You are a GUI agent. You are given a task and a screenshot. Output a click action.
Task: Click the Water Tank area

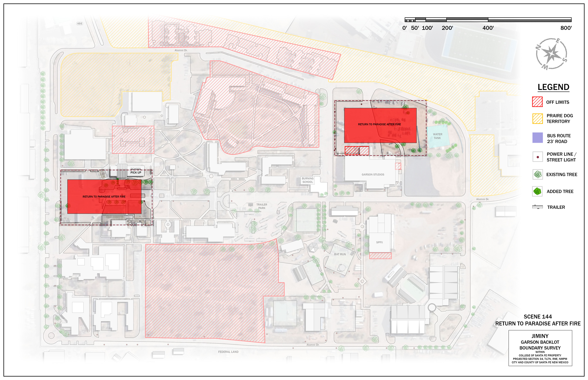[438, 136]
